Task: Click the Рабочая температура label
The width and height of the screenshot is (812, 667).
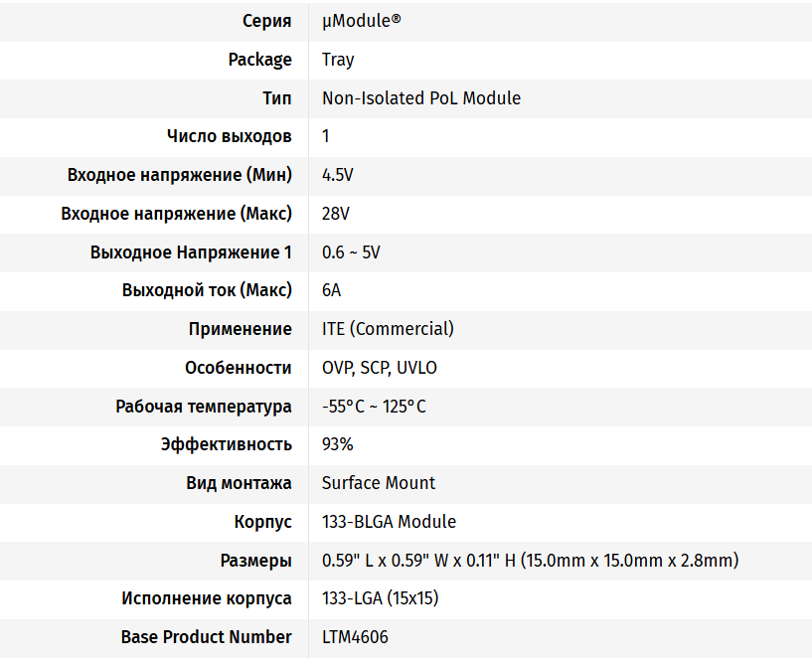Action: [204, 407]
